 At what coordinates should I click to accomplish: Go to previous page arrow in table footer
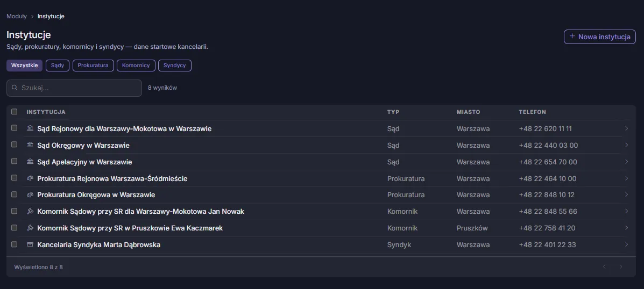604,267
